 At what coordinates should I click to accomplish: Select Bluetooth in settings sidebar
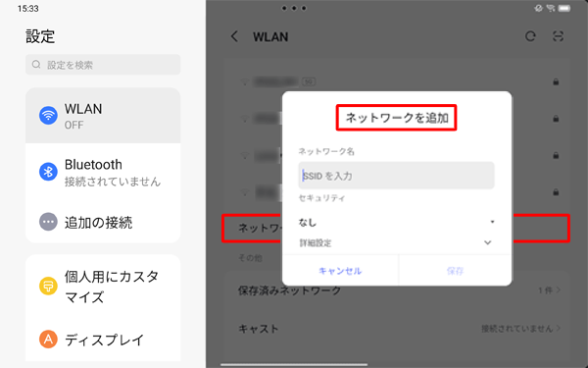[x=103, y=172]
